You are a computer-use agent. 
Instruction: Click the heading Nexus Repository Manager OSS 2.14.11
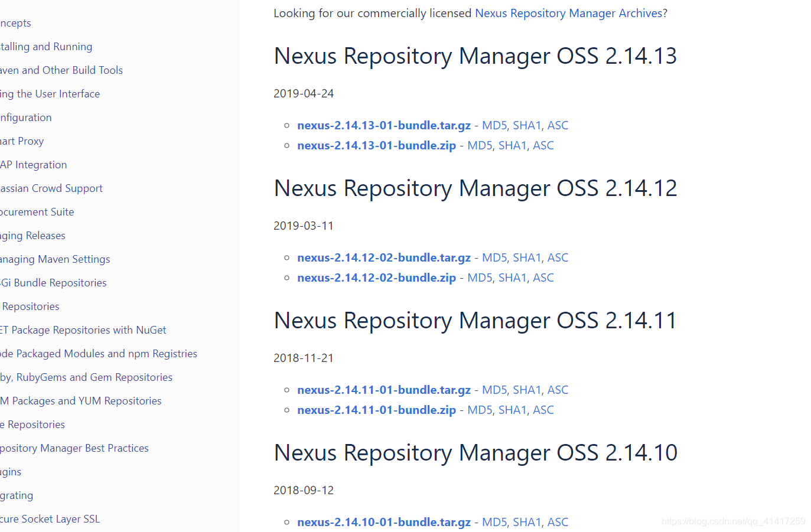point(475,321)
